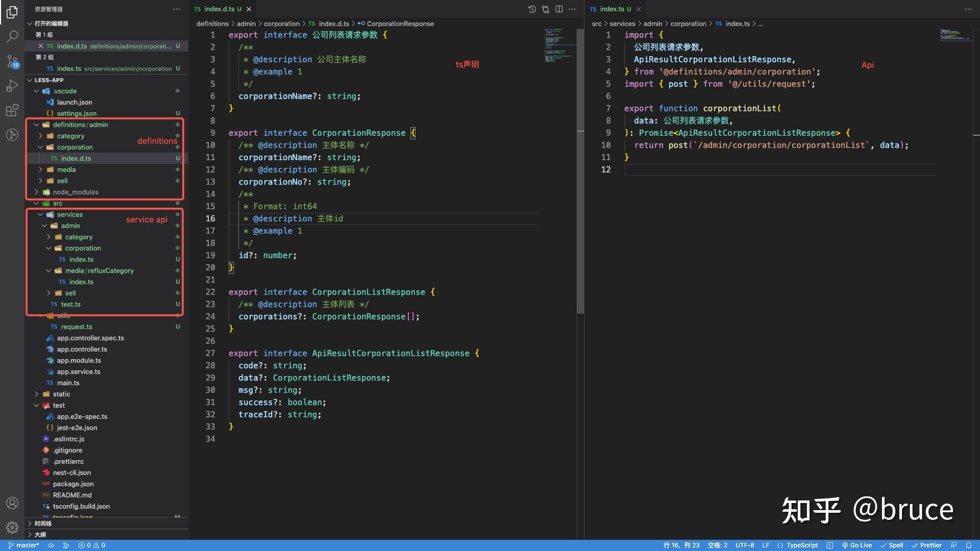The width and height of the screenshot is (980, 551).
Task: Open launch.json in explorer
Action: 75,102
